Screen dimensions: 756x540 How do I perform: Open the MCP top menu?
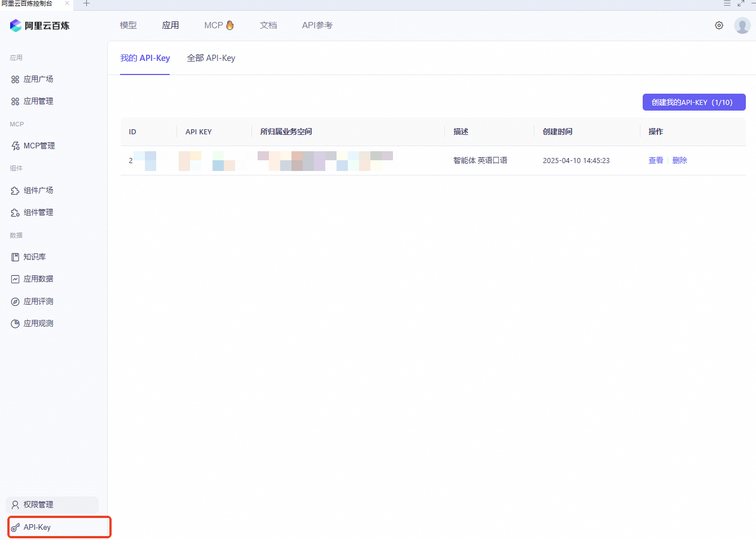tap(214, 25)
